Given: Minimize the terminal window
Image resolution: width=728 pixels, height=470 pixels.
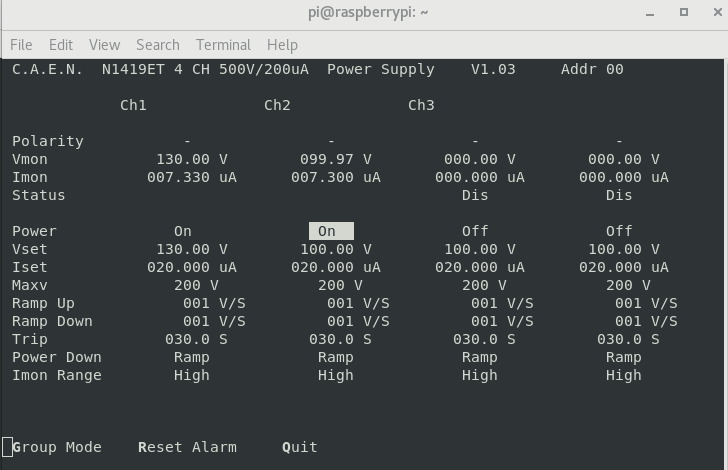Looking at the screenshot, I should (x=650, y=13).
